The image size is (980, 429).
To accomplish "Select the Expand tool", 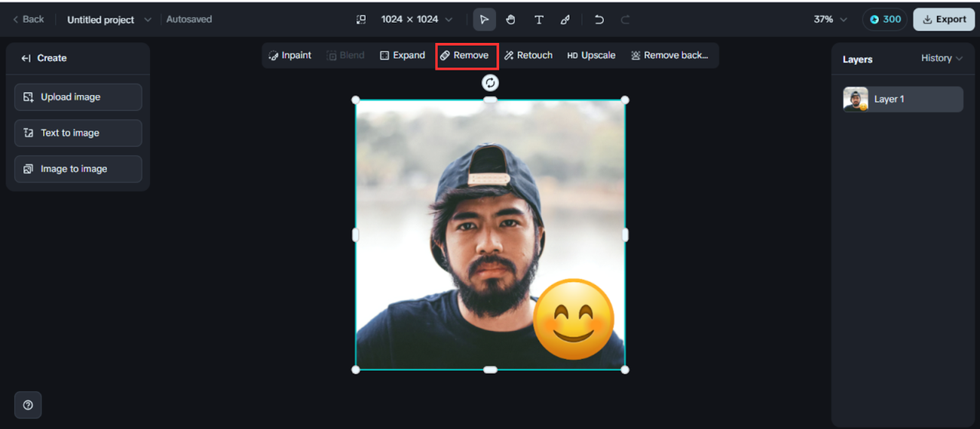I will pos(402,55).
